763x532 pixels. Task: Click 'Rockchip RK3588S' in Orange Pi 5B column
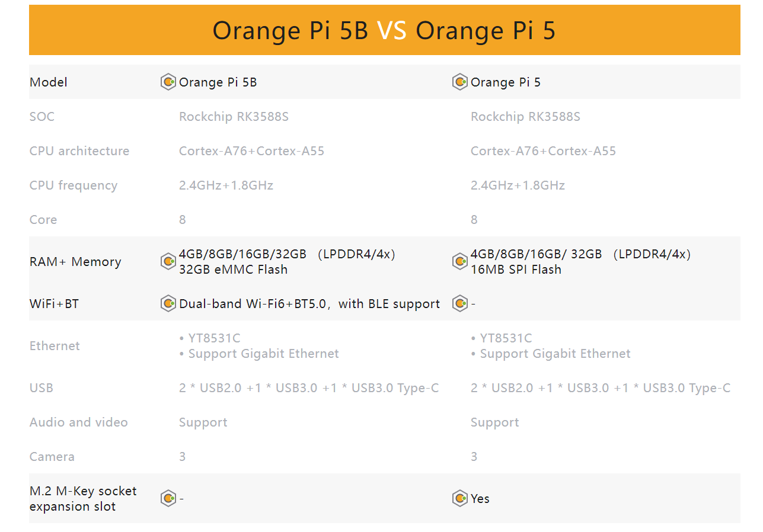tap(234, 117)
